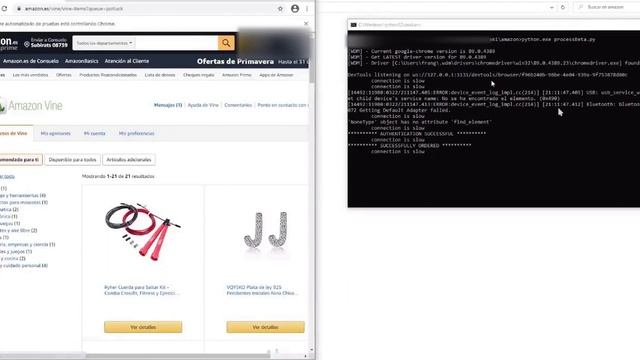Click the 'python.exe processData.py' command text
The height and width of the screenshot is (360, 640).
click(557, 40)
